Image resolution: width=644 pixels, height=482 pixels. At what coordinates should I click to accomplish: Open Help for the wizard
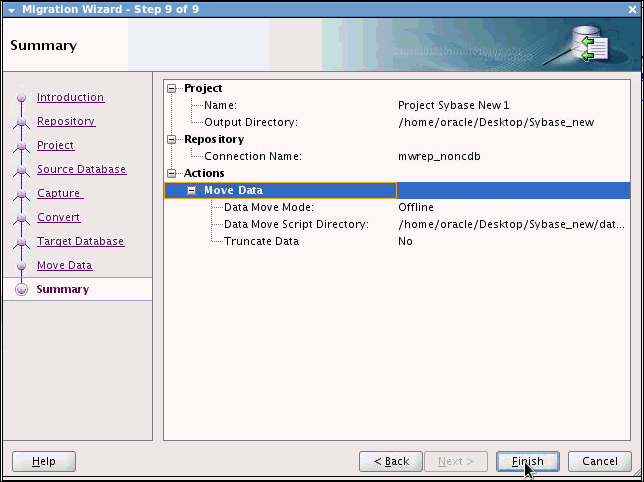click(44, 461)
